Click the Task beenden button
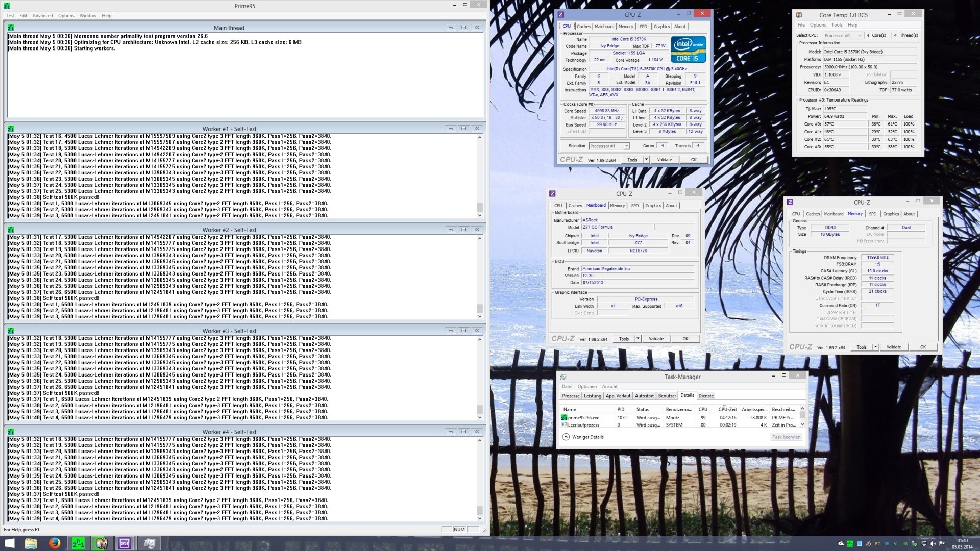Image resolution: width=980 pixels, height=551 pixels. pyautogui.click(x=786, y=437)
